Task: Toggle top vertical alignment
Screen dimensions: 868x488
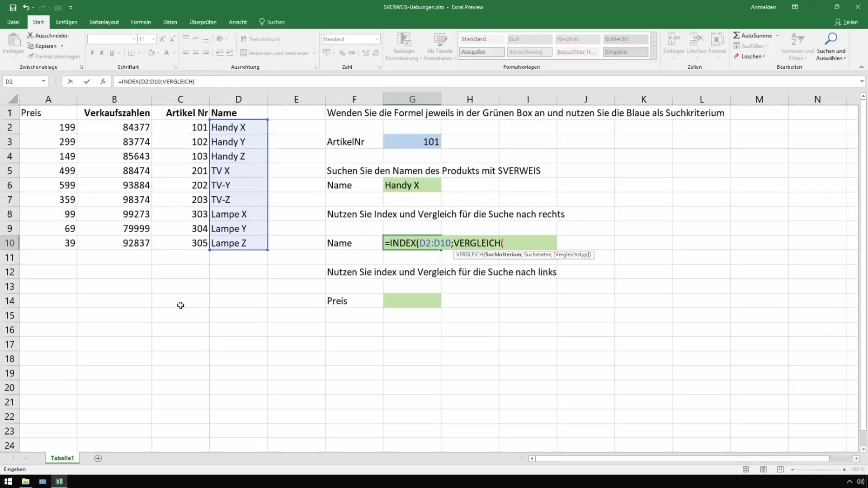Action: tap(186, 39)
